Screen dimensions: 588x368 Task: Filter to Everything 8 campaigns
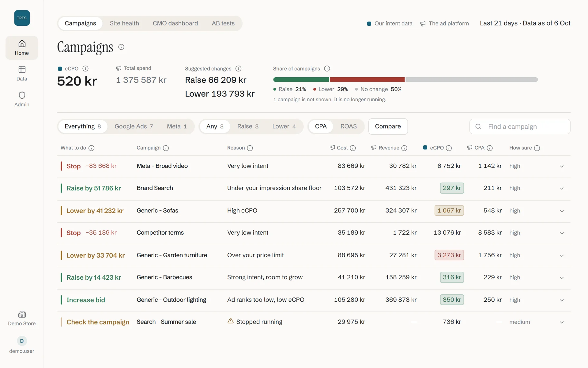pyautogui.click(x=83, y=126)
